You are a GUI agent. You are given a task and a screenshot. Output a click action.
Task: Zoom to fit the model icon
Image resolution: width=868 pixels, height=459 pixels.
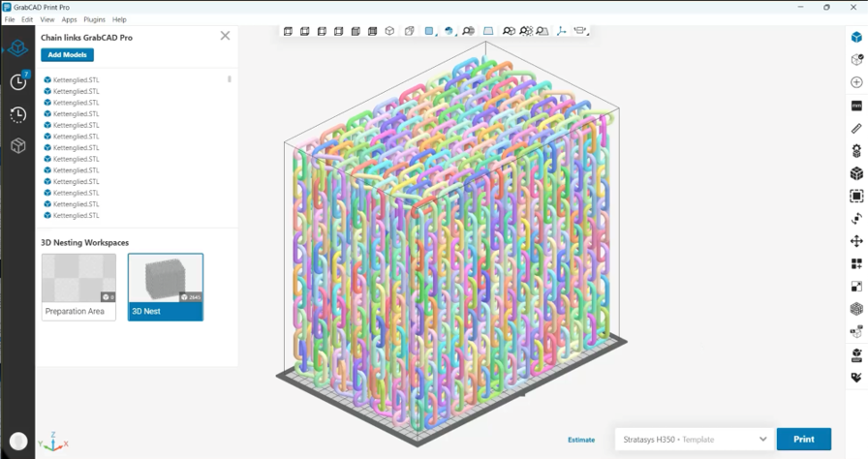(509, 32)
